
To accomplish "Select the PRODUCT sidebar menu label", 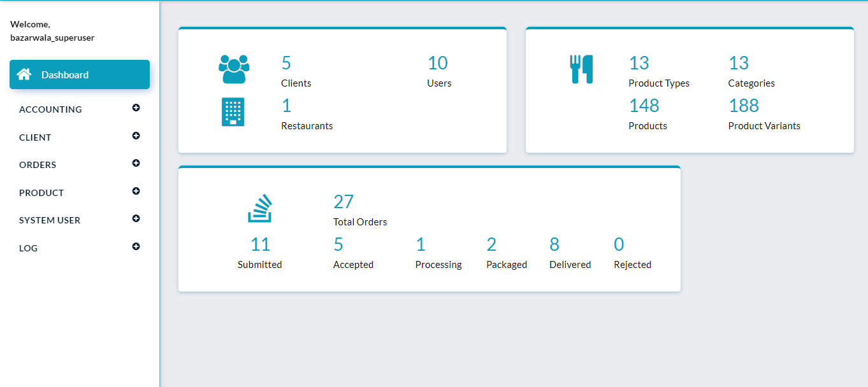I will [x=41, y=193].
